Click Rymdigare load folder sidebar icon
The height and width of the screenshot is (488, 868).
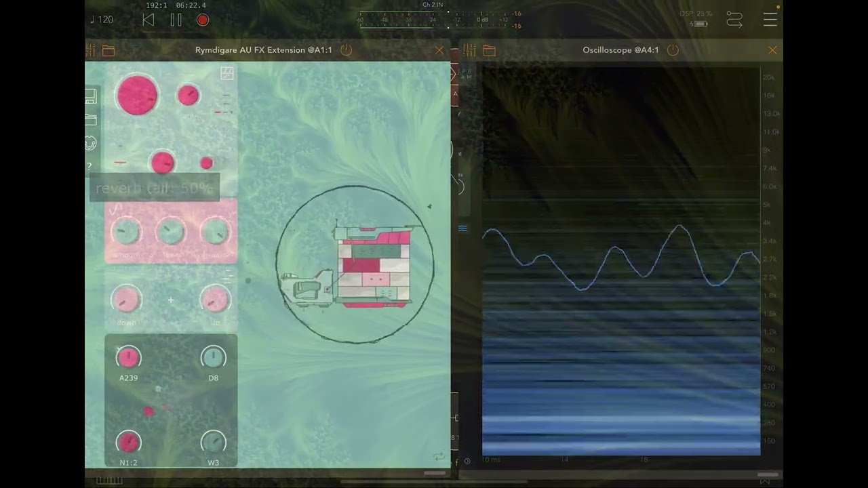91,119
